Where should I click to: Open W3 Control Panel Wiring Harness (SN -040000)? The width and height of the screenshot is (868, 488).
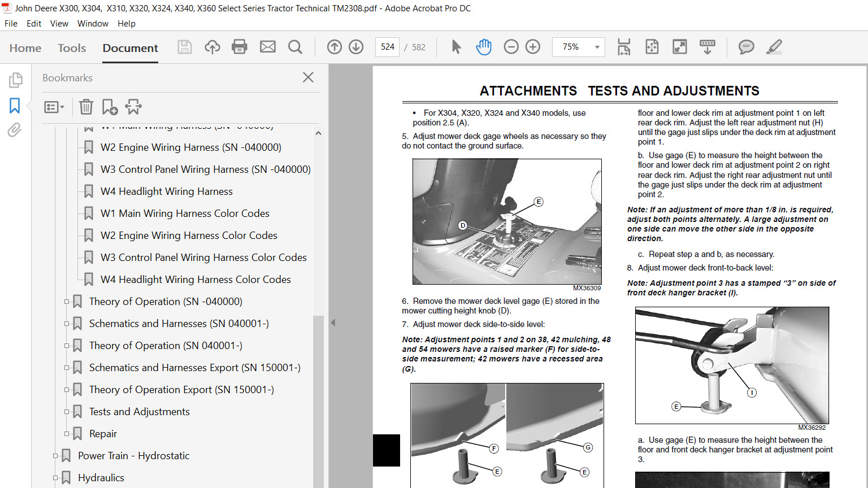[x=206, y=169]
